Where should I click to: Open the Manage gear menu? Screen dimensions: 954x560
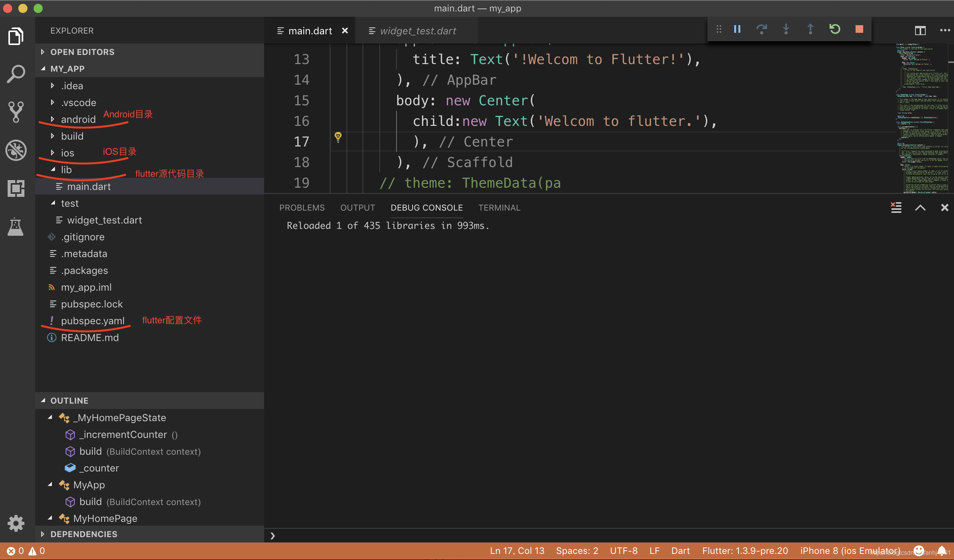16,523
